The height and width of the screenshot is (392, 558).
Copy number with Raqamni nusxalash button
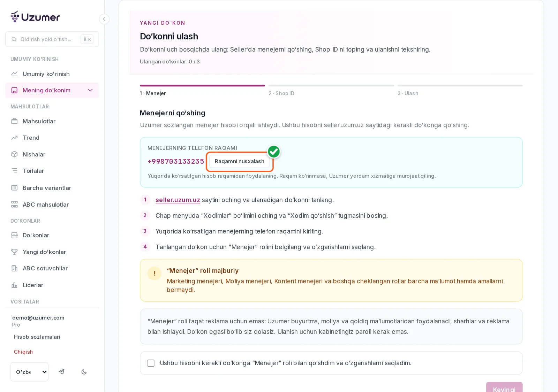(x=240, y=161)
